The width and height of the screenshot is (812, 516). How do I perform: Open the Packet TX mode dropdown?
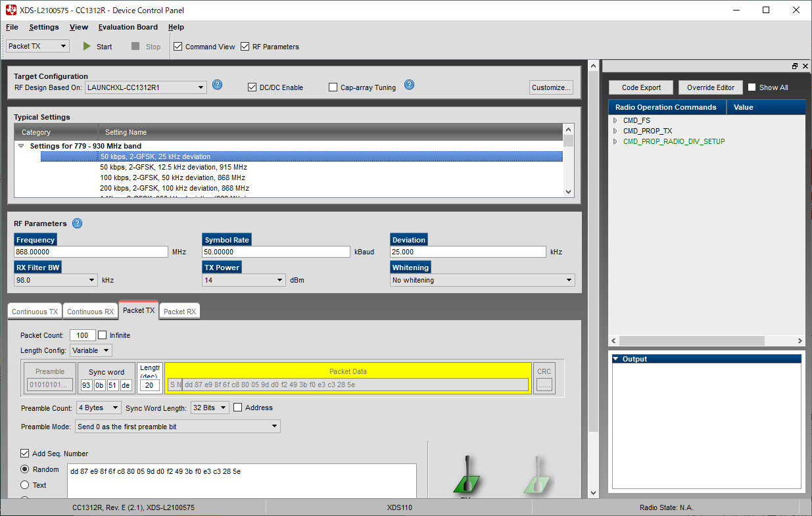click(x=38, y=46)
